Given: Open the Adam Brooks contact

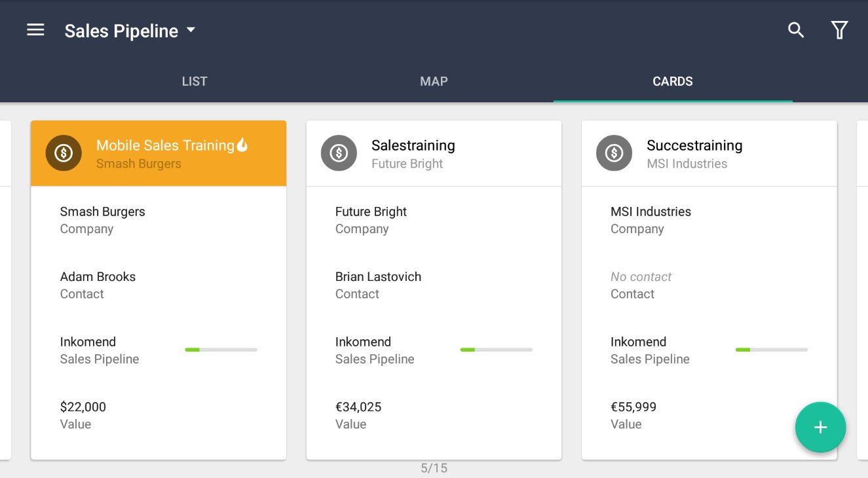Looking at the screenshot, I should coord(98,277).
